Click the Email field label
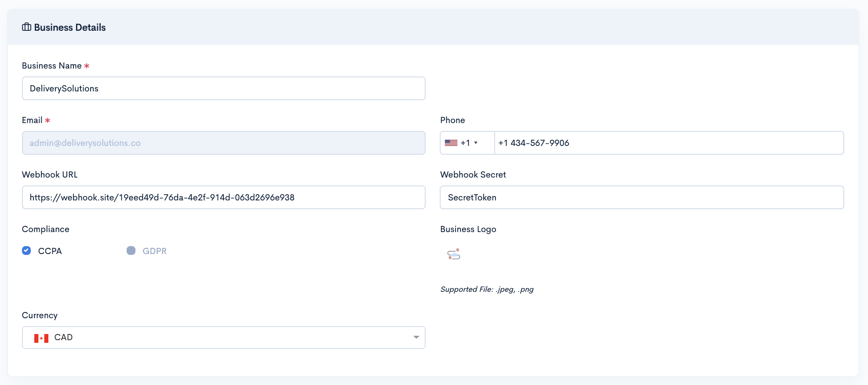This screenshot has width=868, height=385. click(32, 120)
